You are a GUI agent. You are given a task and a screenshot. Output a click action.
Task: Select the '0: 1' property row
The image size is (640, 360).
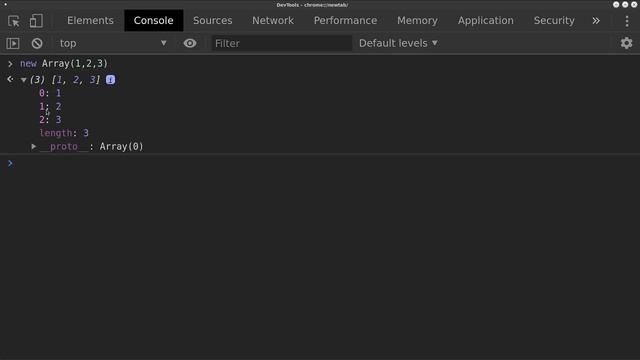coord(50,93)
